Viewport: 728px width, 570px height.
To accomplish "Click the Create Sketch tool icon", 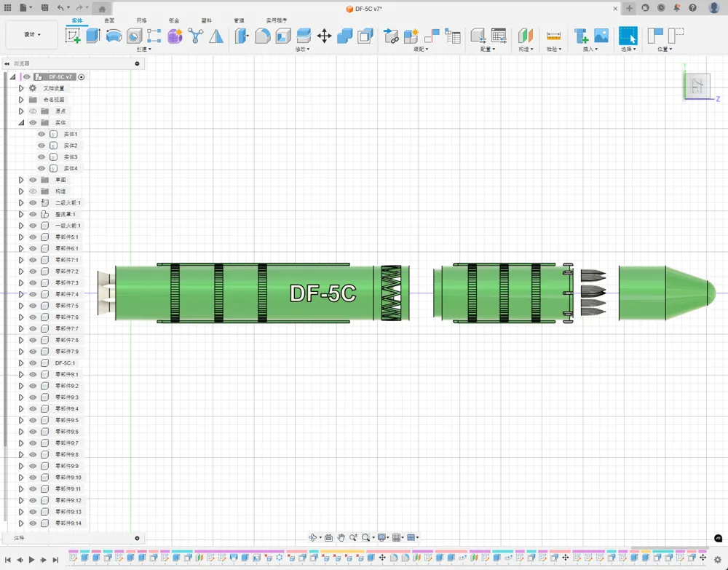I will tap(73, 36).
